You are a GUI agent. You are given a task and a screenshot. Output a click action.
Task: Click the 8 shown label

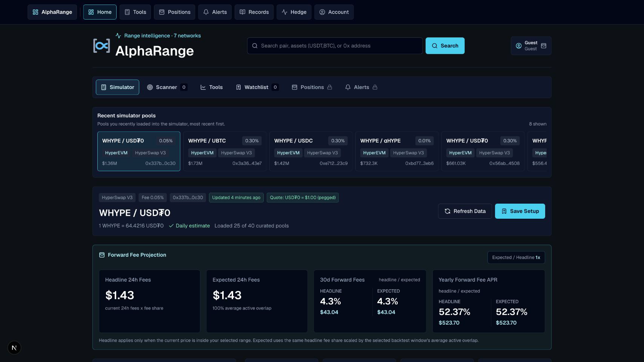(x=538, y=124)
